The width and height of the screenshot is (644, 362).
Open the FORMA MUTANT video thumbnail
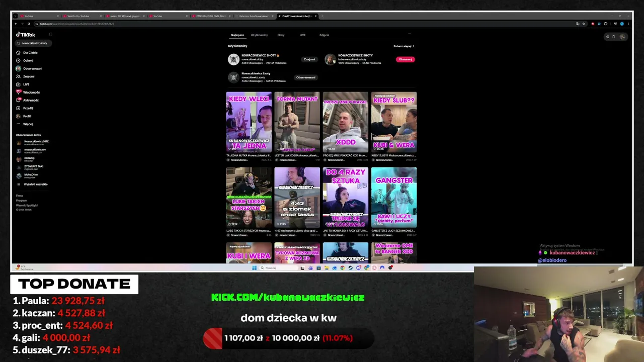pos(297,122)
